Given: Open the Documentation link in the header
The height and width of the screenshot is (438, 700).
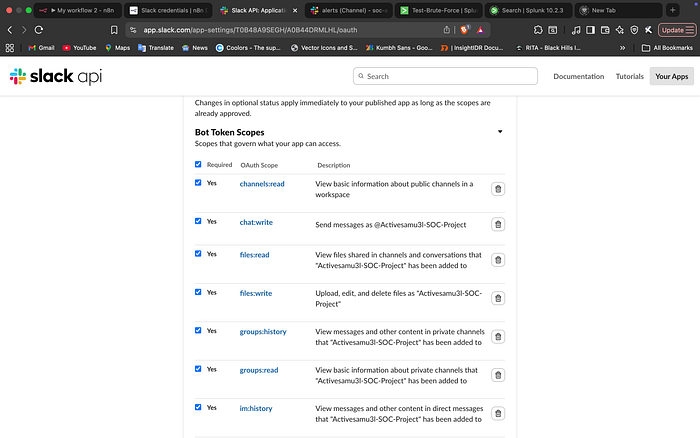Looking at the screenshot, I should (x=579, y=76).
